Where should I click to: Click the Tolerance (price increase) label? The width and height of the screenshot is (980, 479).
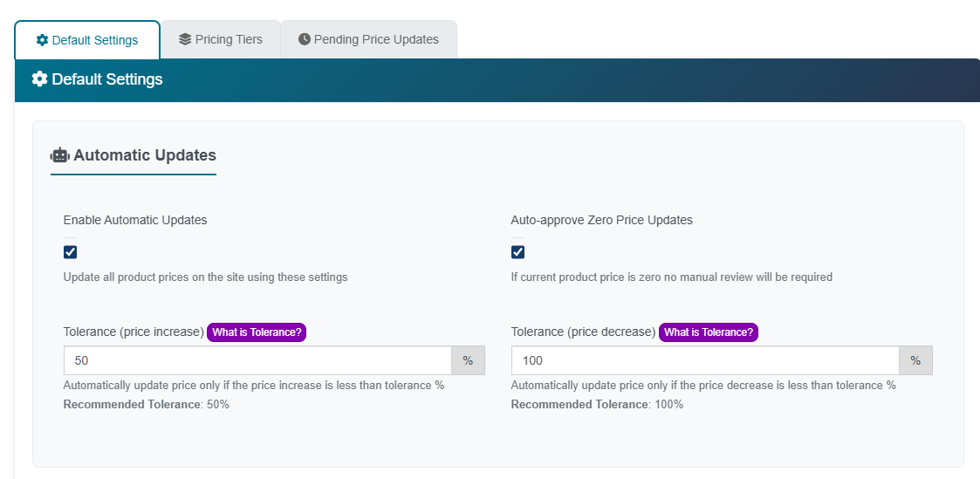[134, 332]
